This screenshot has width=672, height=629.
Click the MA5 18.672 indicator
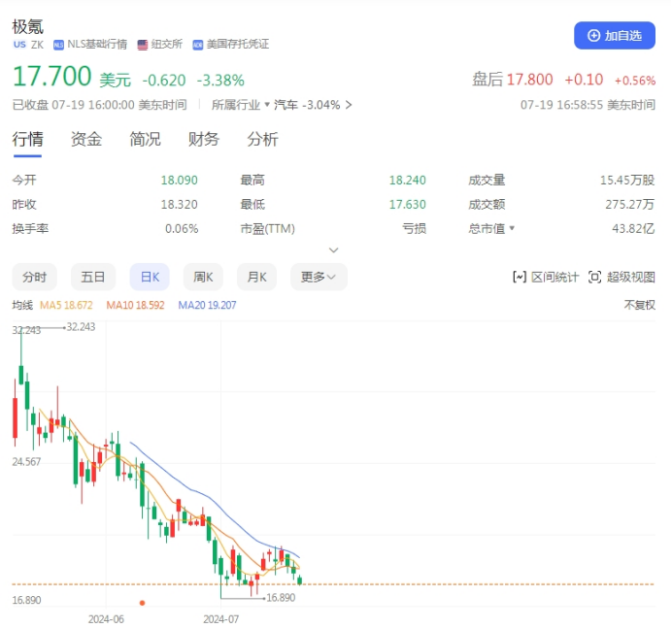[x=66, y=305]
